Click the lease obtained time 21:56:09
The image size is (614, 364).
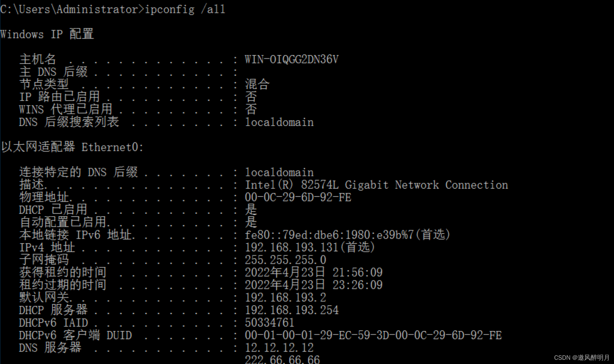pyautogui.click(x=357, y=272)
